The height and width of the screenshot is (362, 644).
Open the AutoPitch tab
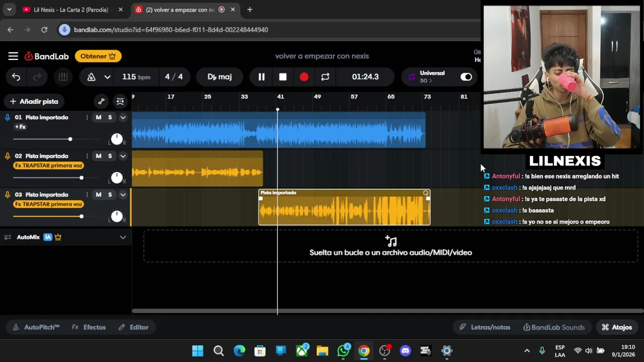pos(36,327)
